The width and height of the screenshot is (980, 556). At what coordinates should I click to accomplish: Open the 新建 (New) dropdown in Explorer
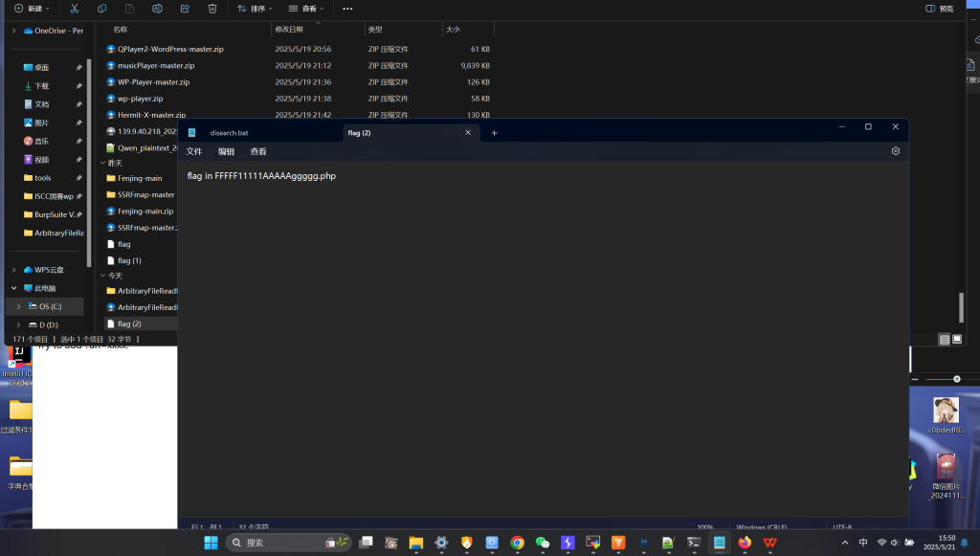(x=32, y=9)
